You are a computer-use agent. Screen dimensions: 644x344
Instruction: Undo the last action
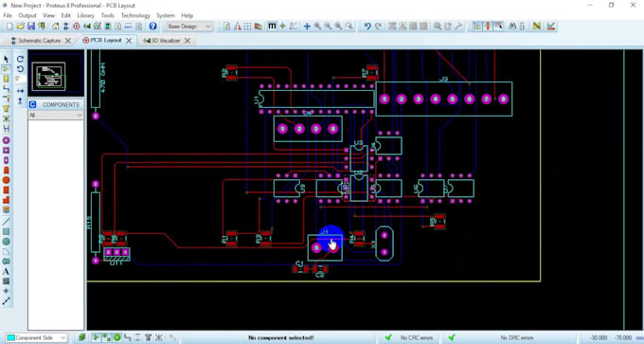click(x=367, y=27)
